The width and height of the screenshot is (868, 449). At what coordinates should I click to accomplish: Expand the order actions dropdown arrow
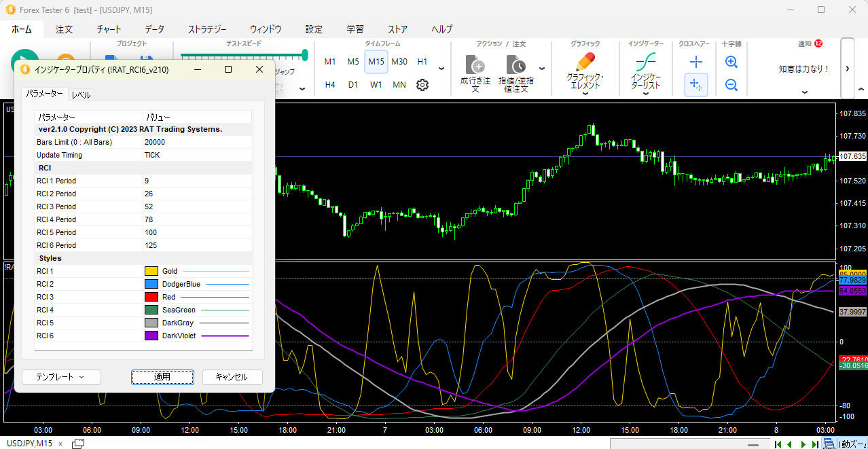(x=542, y=69)
